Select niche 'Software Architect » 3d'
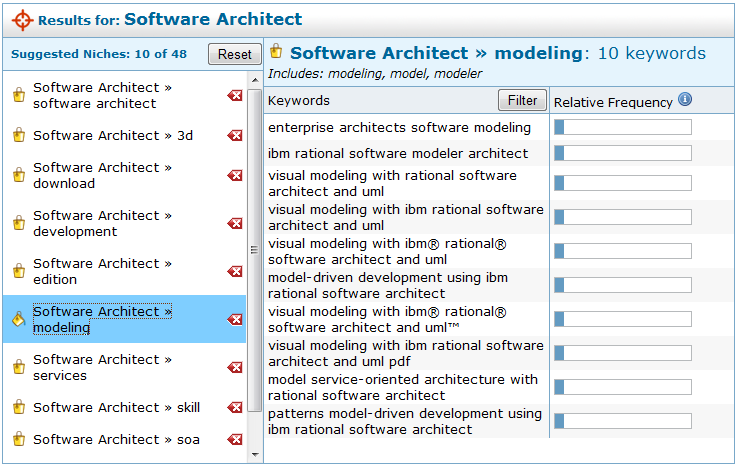Image resolution: width=738 pixels, height=467 pixels. (113, 136)
